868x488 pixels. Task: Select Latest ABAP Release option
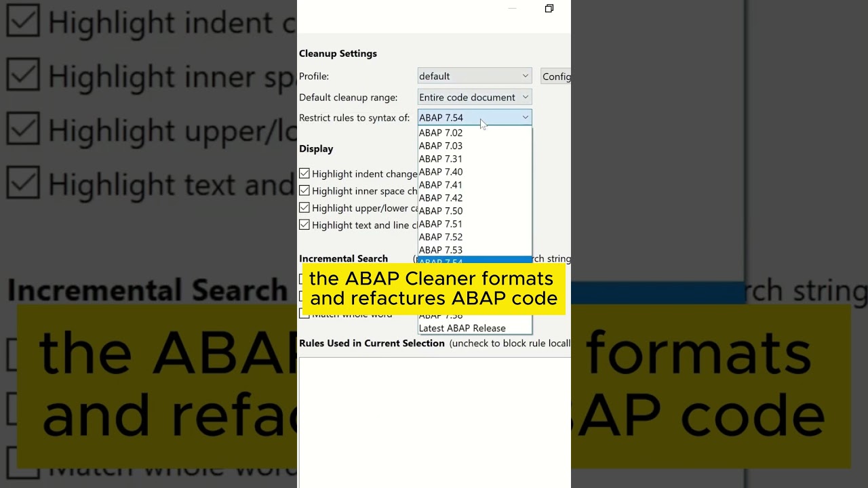point(462,328)
